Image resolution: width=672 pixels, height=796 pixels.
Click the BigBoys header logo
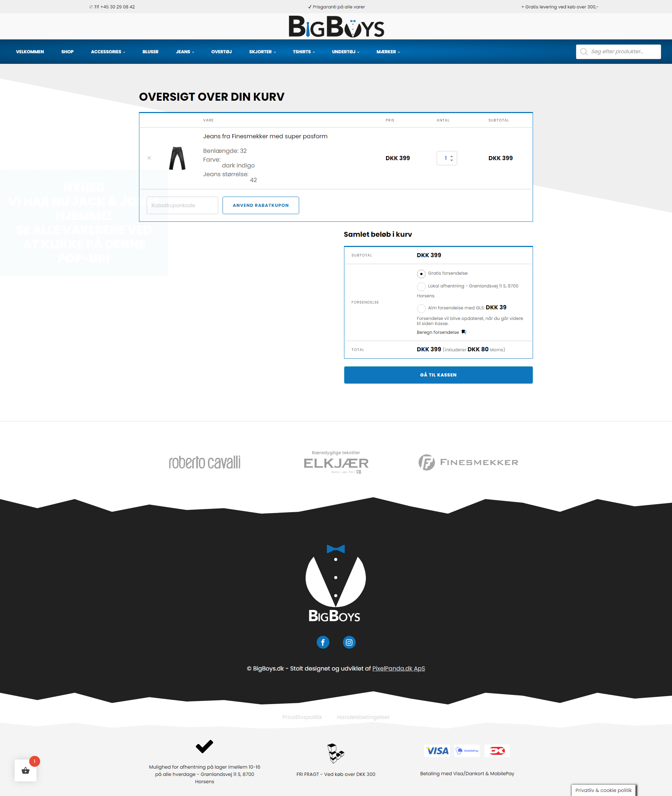point(336,27)
